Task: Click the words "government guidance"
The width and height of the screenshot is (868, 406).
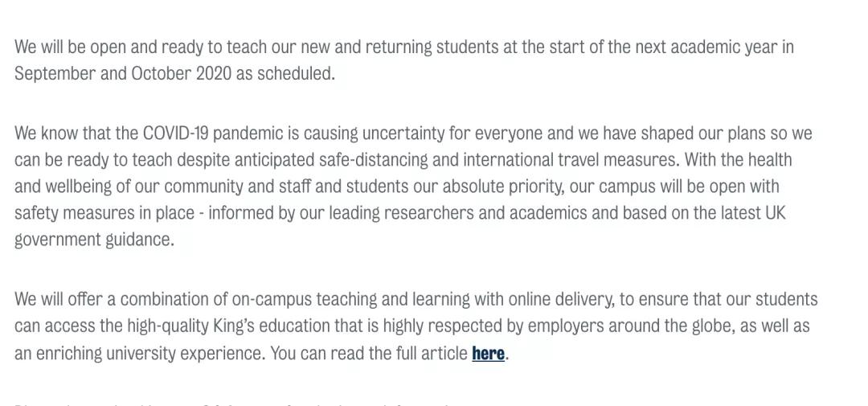Action: 93,239
